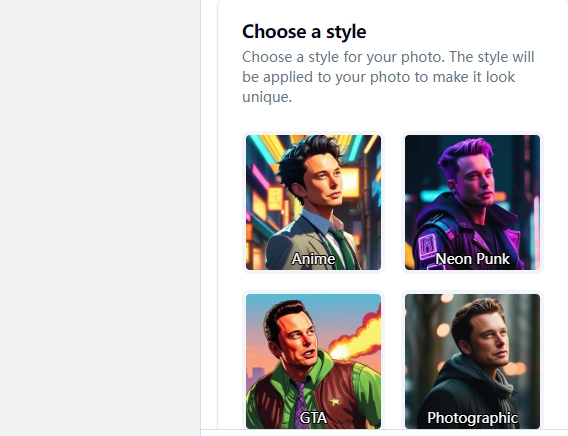The width and height of the screenshot is (568, 436).
Task: Click the "GTA" caption text
Action: click(313, 418)
